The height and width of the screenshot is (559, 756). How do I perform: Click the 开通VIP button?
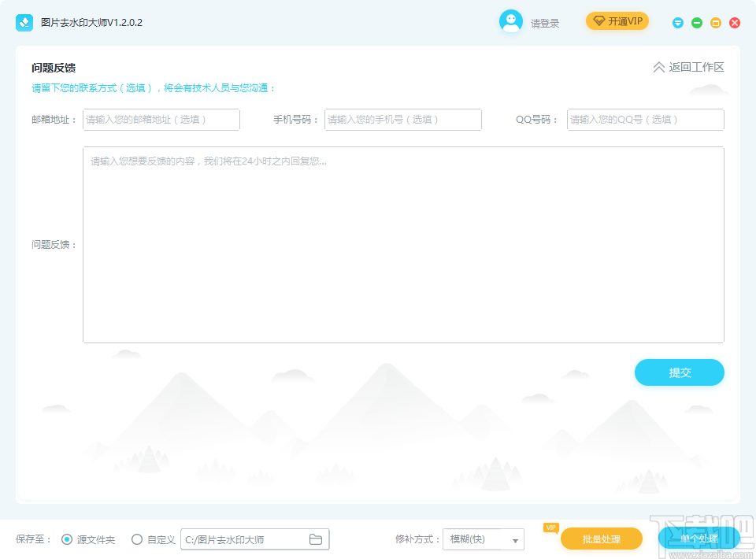[618, 21]
